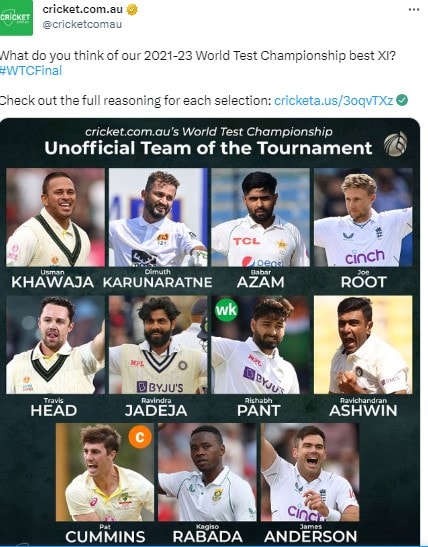Open the cricketa.us/3oqvTXz link
This screenshot has width=428, height=547.
(333, 100)
